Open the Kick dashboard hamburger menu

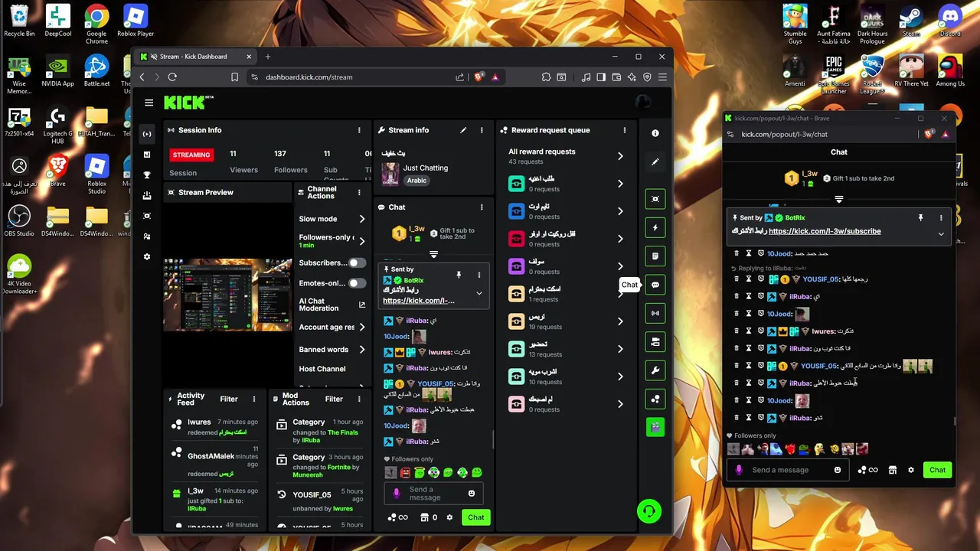(x=149, y=103)
